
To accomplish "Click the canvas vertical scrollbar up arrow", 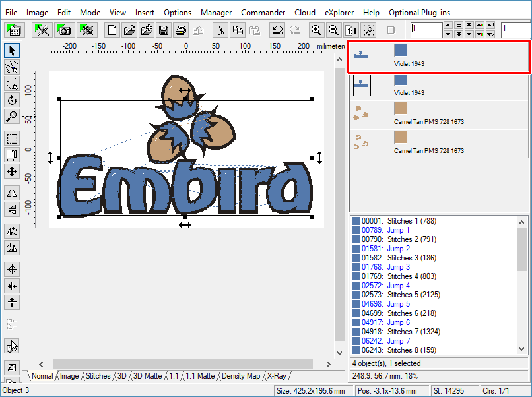I will (x=340, y=59).
